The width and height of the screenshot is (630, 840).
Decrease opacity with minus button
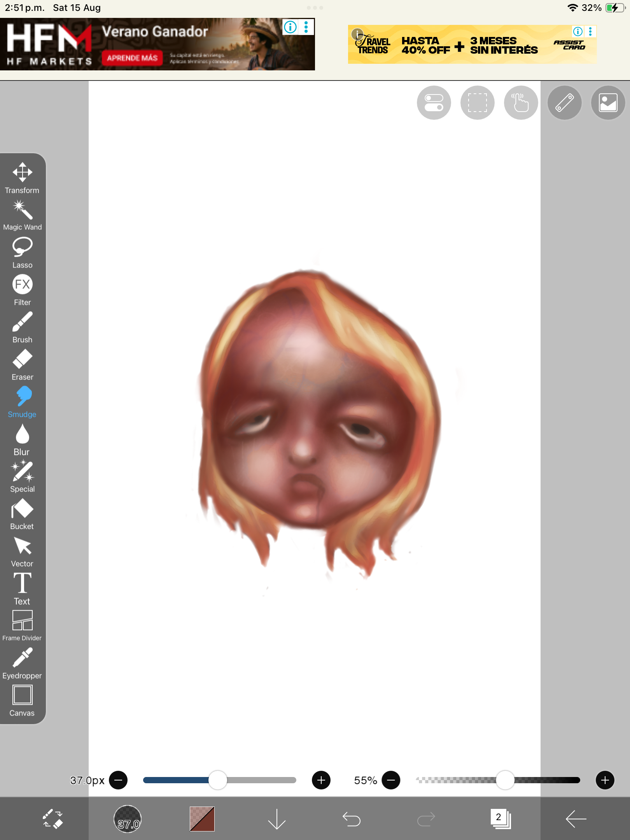391,780
